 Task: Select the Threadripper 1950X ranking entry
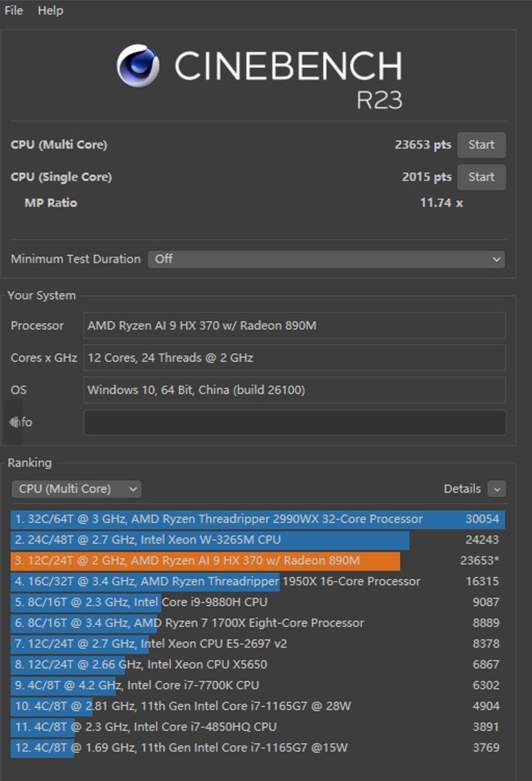coord(257,582)
